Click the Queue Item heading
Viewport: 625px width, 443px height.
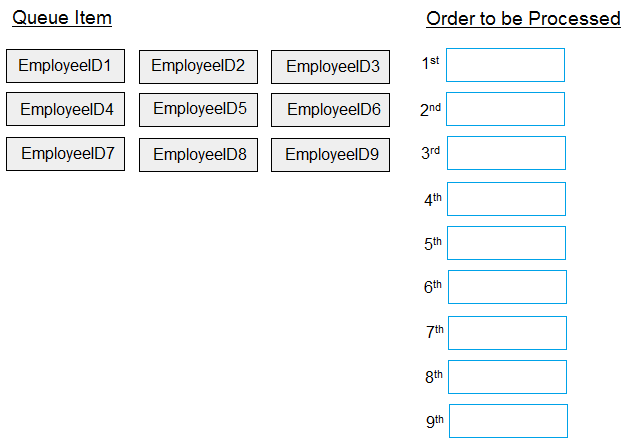(62, 18)
